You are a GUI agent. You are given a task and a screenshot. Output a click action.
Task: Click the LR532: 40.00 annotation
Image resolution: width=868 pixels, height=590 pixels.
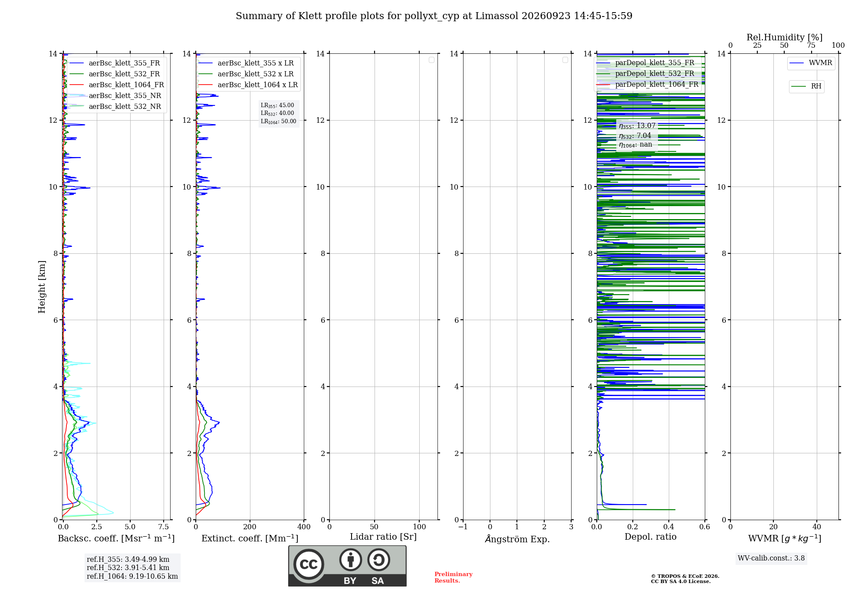point(277,113)
